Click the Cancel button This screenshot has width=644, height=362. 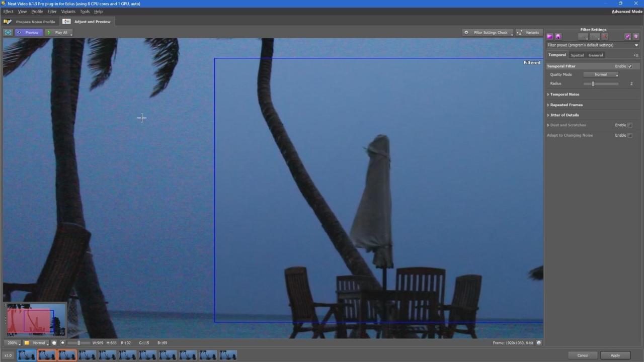(x=583, y=355)
